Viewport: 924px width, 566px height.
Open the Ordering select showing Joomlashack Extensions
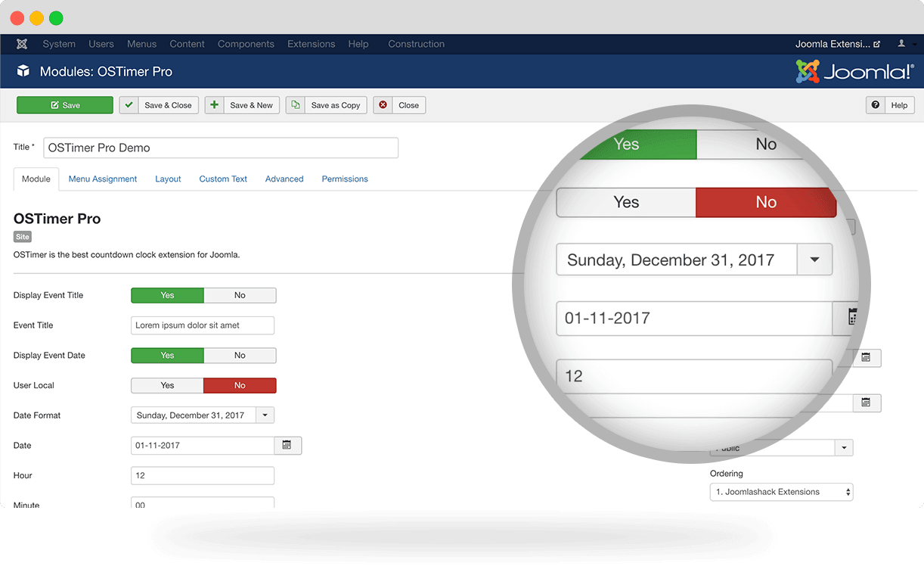click(781, 492)
